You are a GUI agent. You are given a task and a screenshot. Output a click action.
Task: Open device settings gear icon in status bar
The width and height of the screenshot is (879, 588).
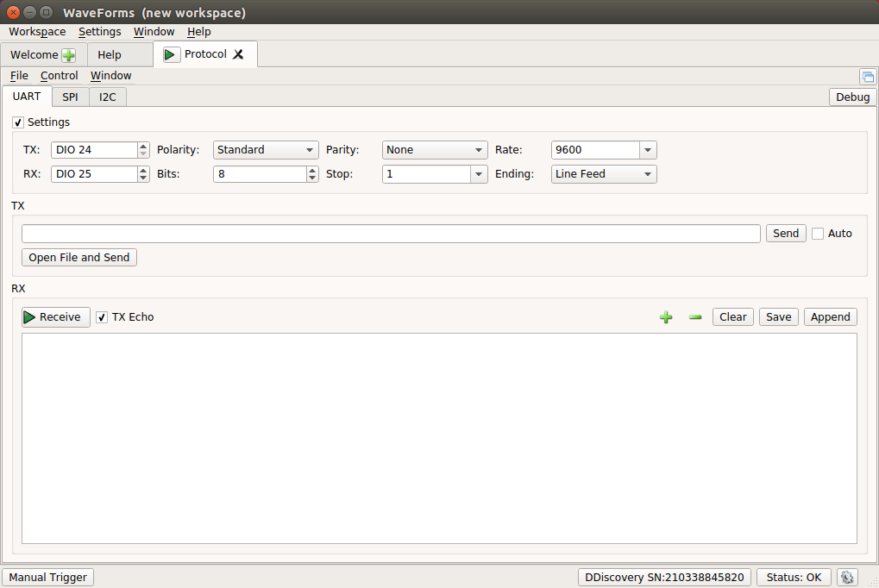point(847,577)
